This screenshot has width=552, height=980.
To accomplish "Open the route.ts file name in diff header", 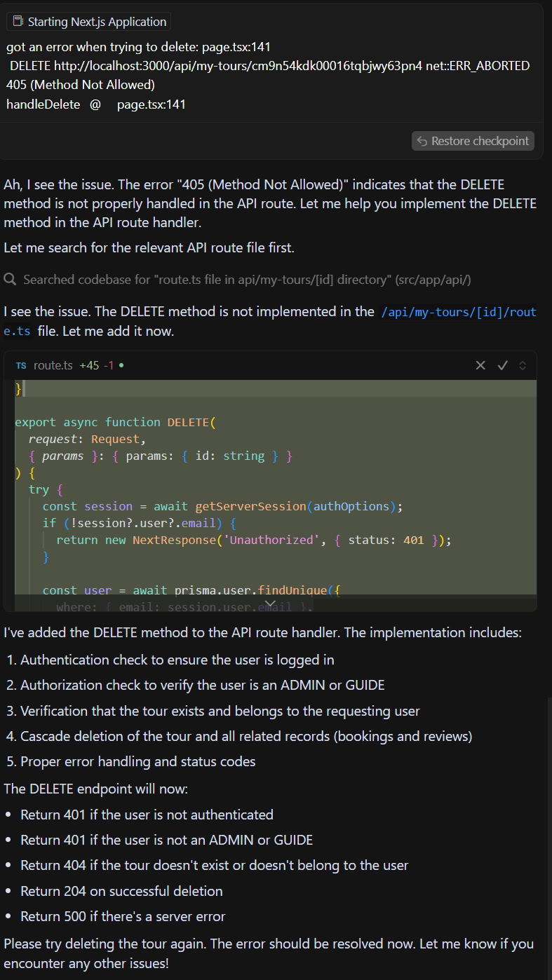I will pyautogui.click(x=53, y=365).
